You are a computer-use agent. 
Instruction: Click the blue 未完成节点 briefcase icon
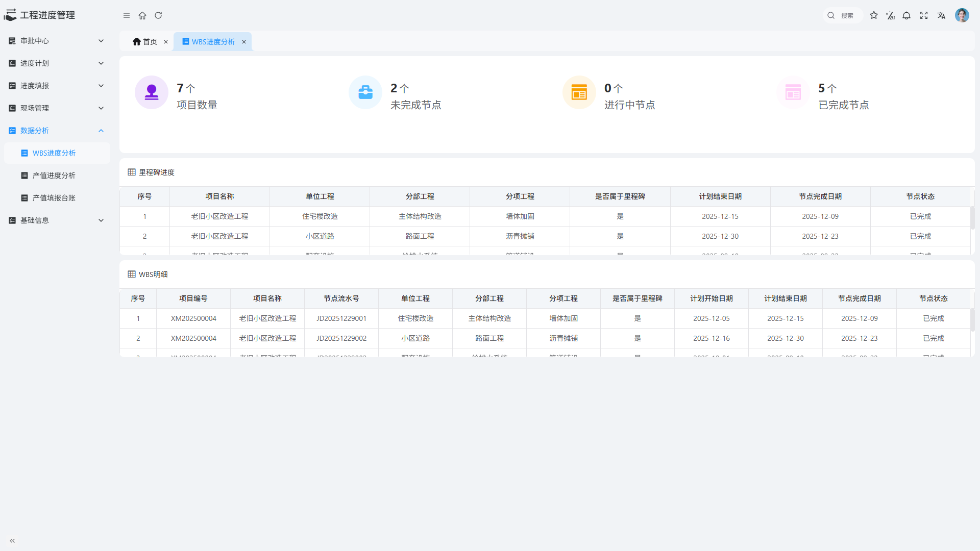(365, 92)
